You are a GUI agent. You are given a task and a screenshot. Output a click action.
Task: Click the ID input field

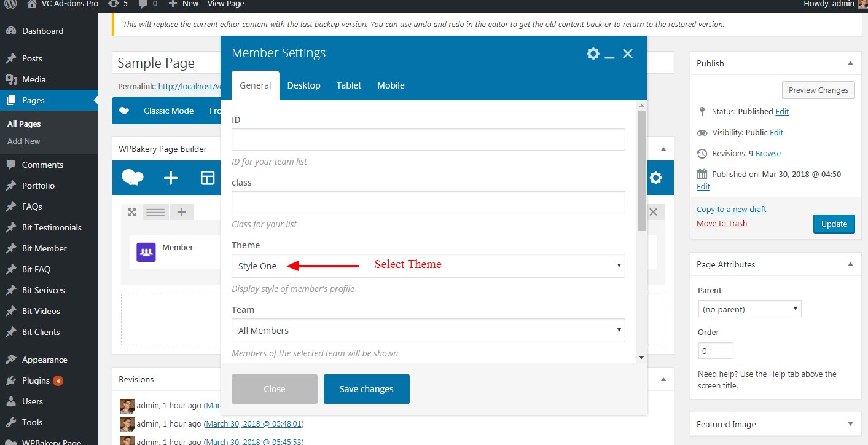tap(428, 140)
